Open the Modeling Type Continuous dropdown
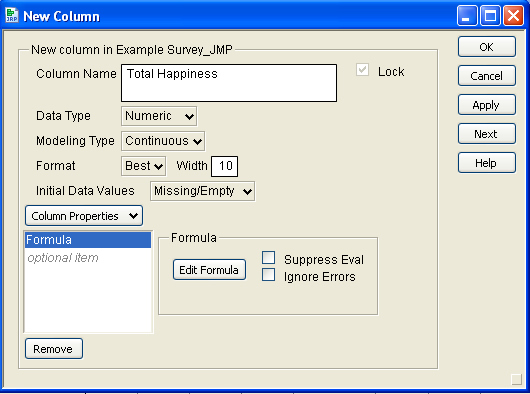The image size is (530, 394). point(163,141)
